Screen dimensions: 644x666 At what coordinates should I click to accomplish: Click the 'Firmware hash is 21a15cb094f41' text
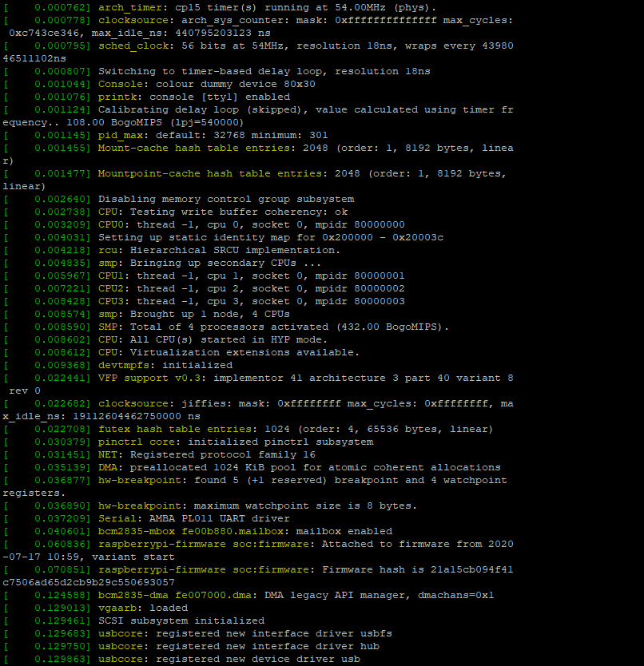[x=417, y=569]
